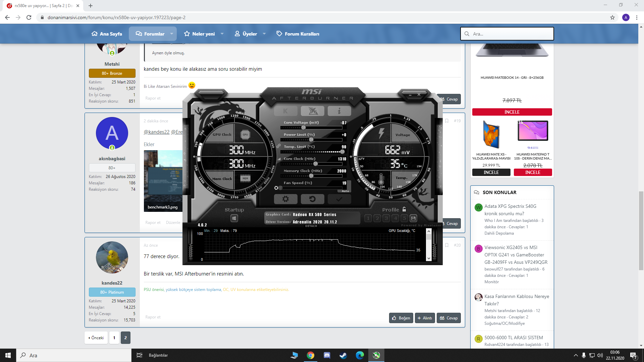Image resolution: width=644 pixels, height=362 pixels.
Task: Go to page 1 of the thread
Action: pos(114,338)
